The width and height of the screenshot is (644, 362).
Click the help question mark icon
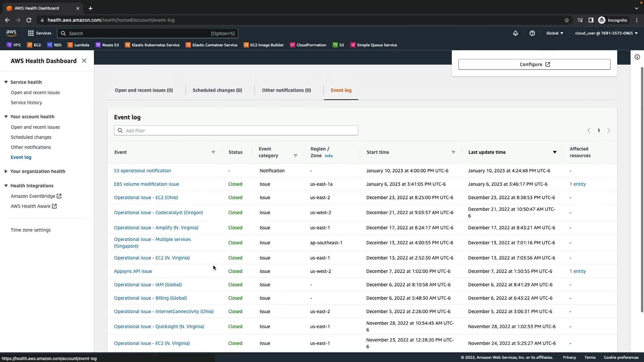click(x=532, y=33)
